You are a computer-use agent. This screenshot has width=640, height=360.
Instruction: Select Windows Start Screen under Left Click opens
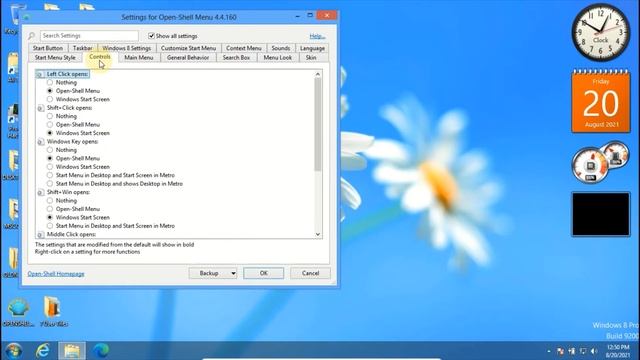click(50, 99)
